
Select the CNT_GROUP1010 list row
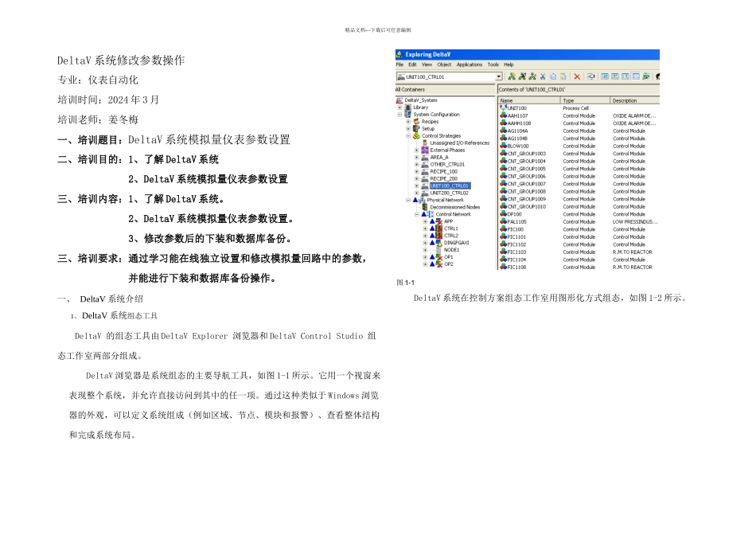click(x=579, y=206)
